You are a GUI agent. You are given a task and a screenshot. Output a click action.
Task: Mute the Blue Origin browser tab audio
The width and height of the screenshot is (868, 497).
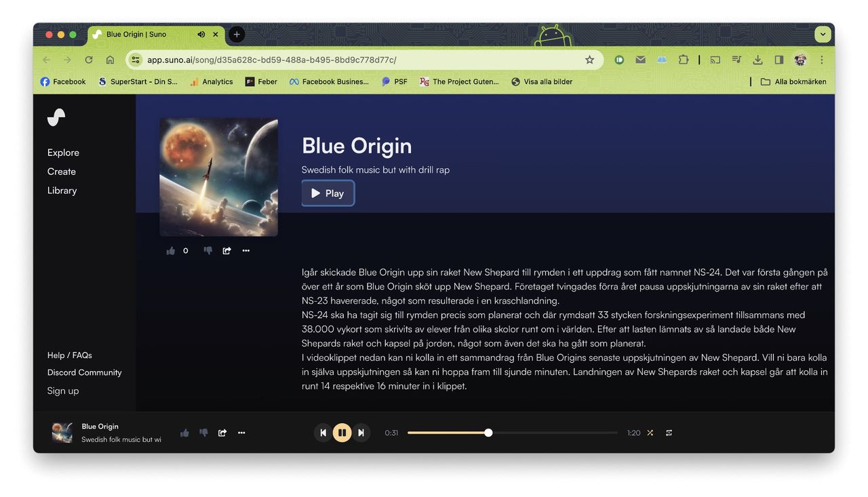201,35
